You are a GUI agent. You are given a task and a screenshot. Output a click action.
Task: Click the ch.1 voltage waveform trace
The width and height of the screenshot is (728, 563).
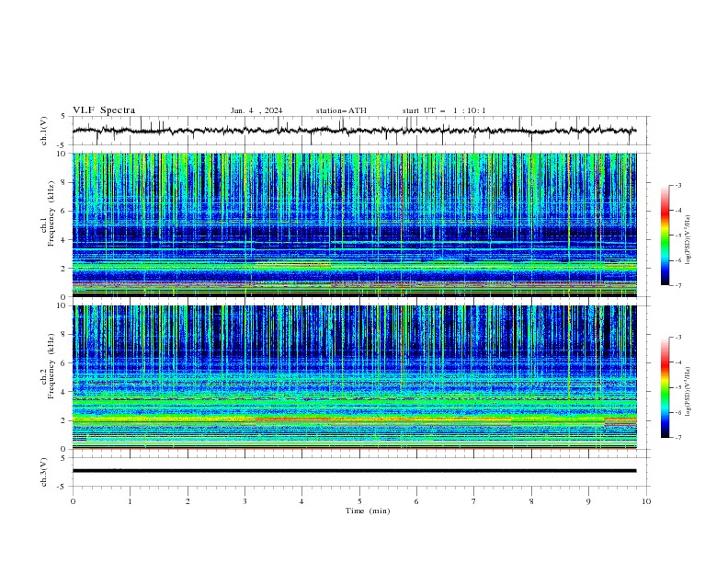coord(354,131)
